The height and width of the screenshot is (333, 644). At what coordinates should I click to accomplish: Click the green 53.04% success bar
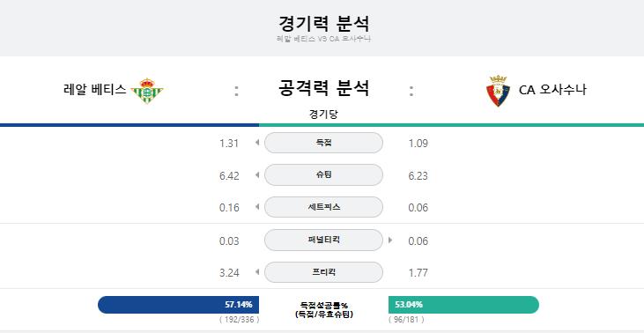pyautogui.click(x=463, y=305)
